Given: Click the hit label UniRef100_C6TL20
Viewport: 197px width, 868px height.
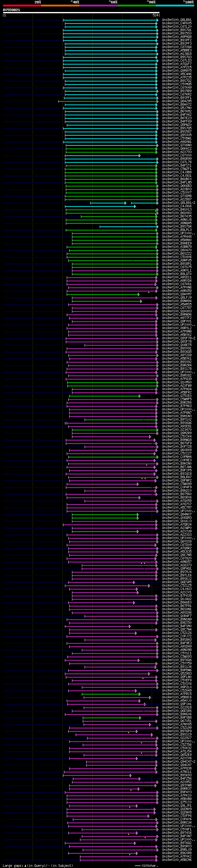Looking at the screenshot, I should (176, 26).
